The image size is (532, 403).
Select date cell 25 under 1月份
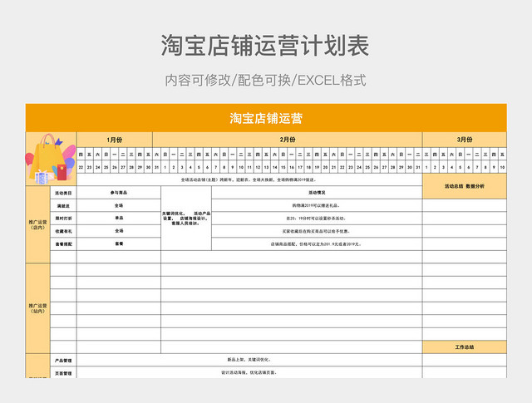[106, 167]
